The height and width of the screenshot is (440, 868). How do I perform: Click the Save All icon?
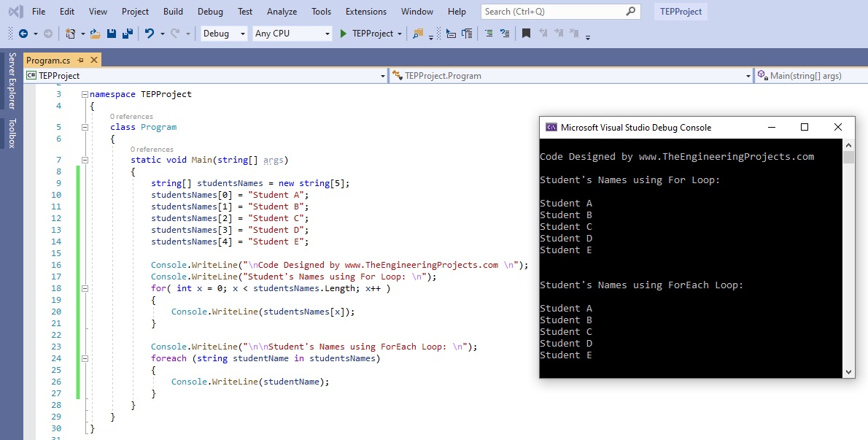coord(127,34)
